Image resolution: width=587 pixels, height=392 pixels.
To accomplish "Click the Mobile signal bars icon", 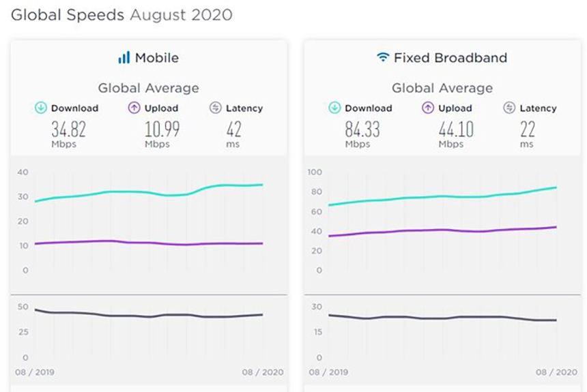I will pyautogui.click(x=124, y=58).
